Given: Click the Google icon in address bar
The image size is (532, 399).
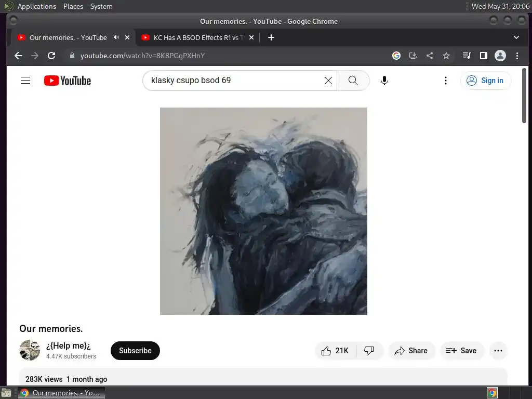Looking at the screenshot, I should pos(396,56).
